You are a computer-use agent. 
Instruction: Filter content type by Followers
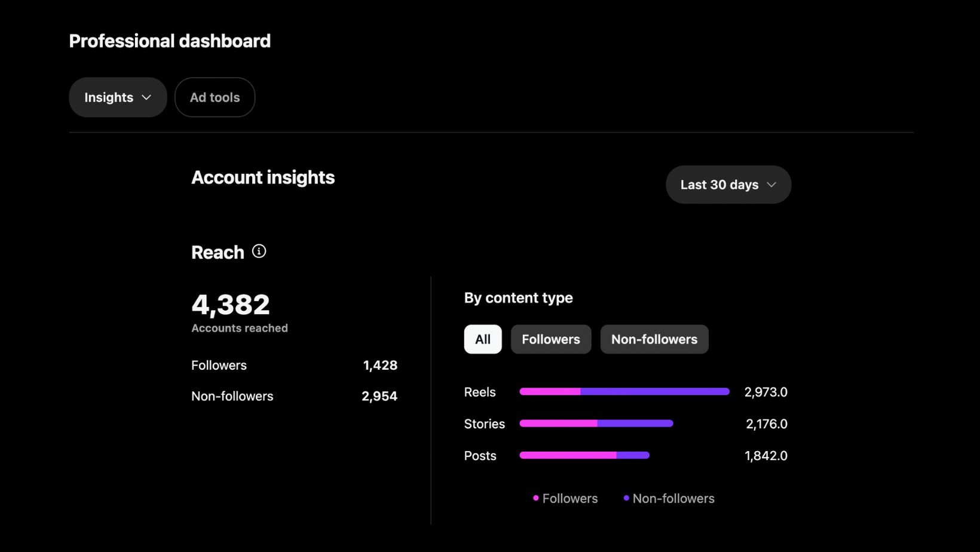(x=550, y=339)
